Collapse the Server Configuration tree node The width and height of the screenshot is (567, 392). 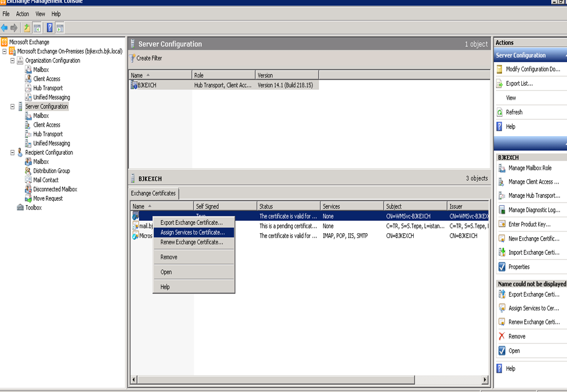(12, 107)
